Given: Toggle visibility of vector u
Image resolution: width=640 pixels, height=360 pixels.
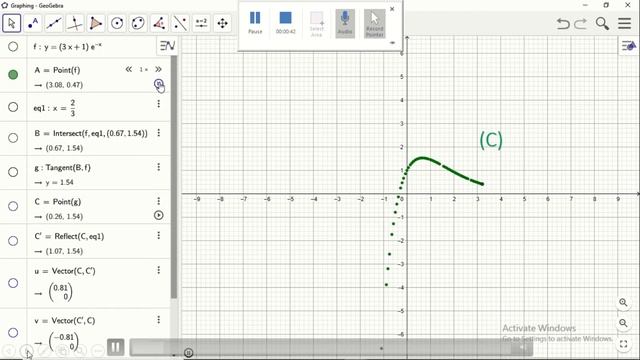Looking at the screenshot, I should point(13,283).
